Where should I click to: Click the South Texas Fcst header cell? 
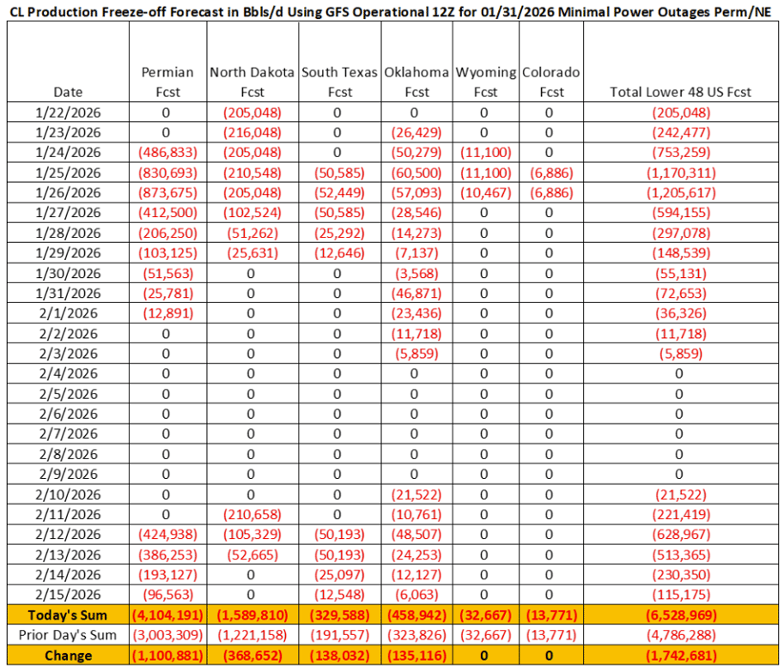coord(339,82)
